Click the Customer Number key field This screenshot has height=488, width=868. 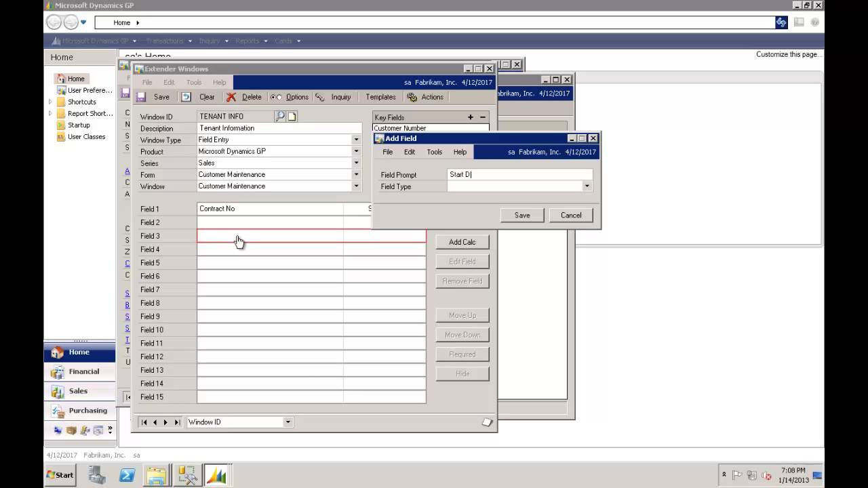(431, 128)
